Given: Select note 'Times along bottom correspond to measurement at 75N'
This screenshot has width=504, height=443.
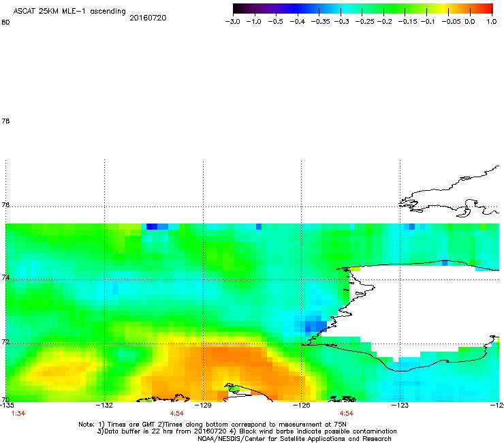Looking at the screenshot, I should pos(256,425).
